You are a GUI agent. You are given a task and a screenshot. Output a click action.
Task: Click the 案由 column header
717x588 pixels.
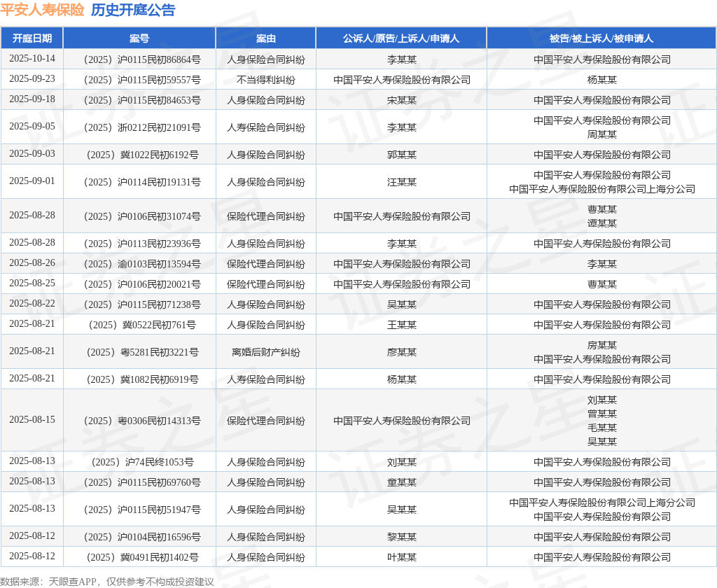point(265,38)
